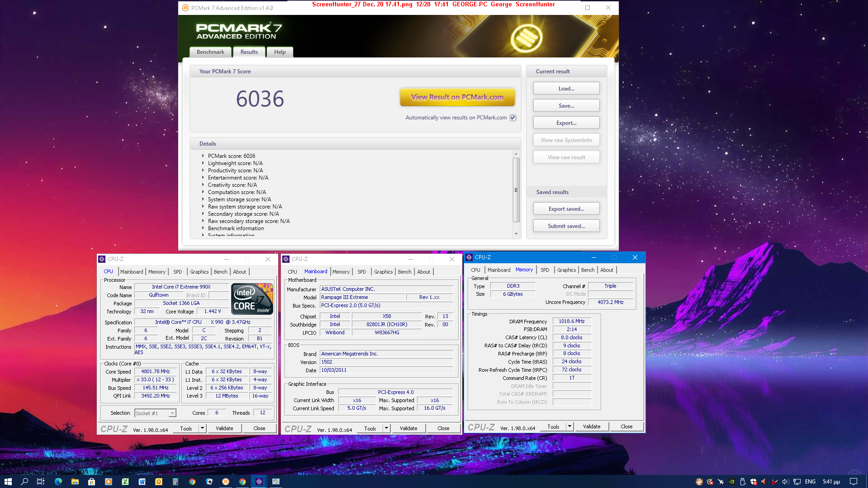Screen dimensions: 868x488
Task: Open Action Center notifications icon
Action: (853, 482)
